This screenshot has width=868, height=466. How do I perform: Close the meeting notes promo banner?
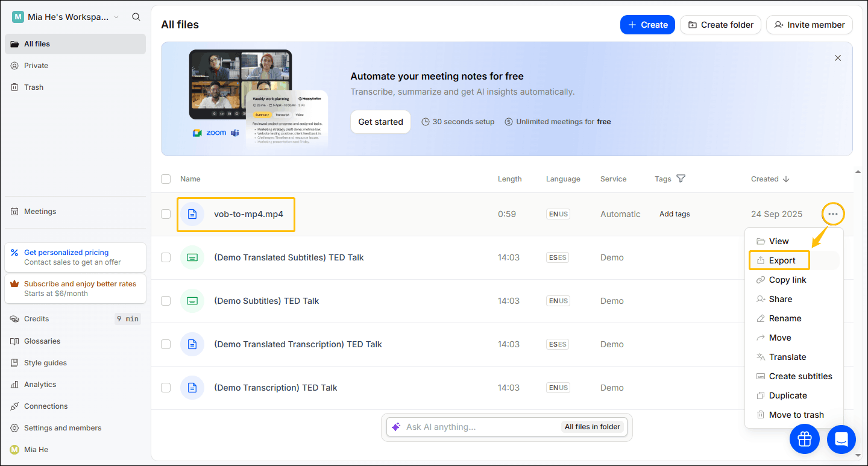837,58
